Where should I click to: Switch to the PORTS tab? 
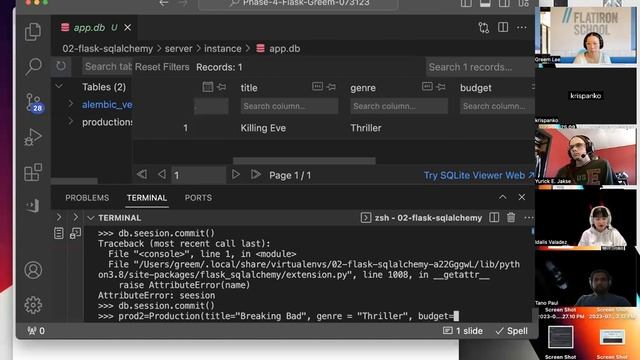[198, 198]
